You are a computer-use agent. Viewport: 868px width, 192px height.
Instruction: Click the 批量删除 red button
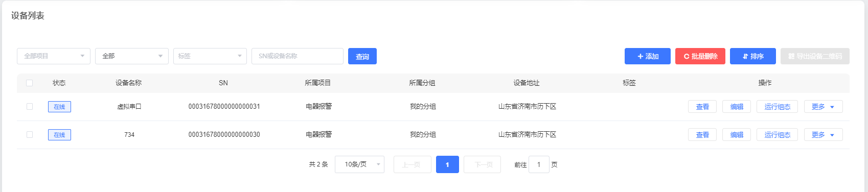pyautogui.click(x=700, y=56)
